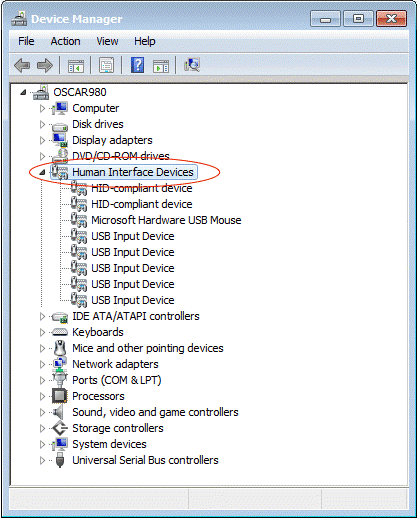Click the blue Help question mark icon
This screenshot has height=520, width=418.
(137, 65)
